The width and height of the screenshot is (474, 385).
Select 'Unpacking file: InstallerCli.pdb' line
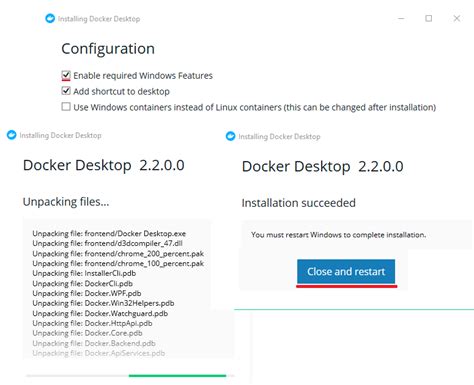(x=84, y=273)
